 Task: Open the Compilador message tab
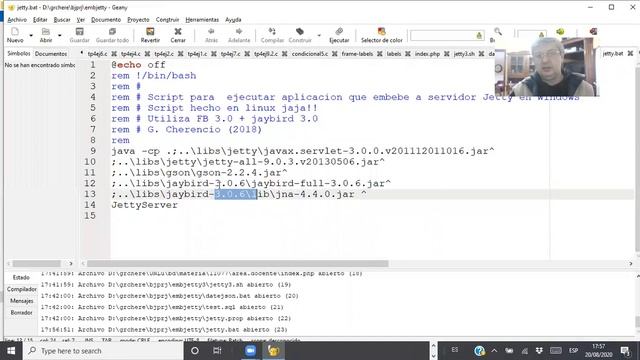pos(21,289)
